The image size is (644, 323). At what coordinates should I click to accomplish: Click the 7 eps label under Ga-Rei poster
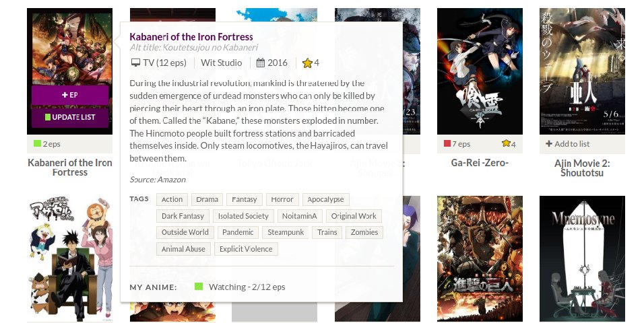click(x=461, y=144)
